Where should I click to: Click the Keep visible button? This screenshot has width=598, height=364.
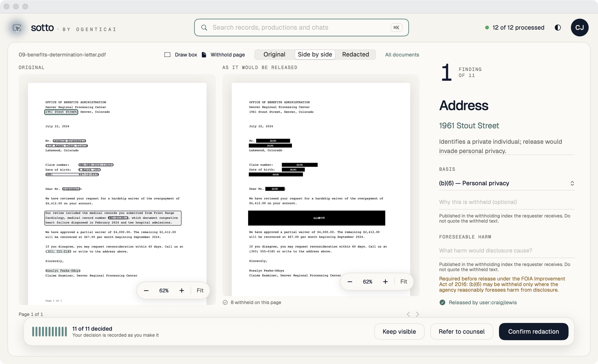click(399, 332)
